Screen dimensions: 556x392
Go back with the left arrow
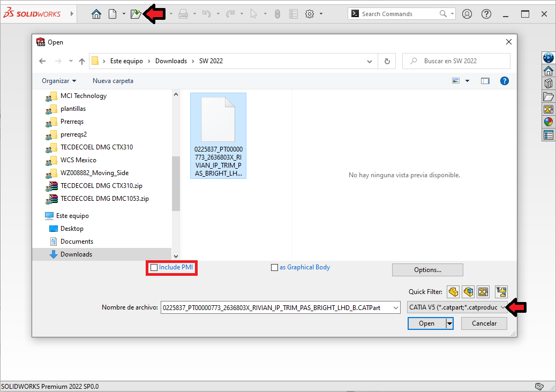pos(42,61)
